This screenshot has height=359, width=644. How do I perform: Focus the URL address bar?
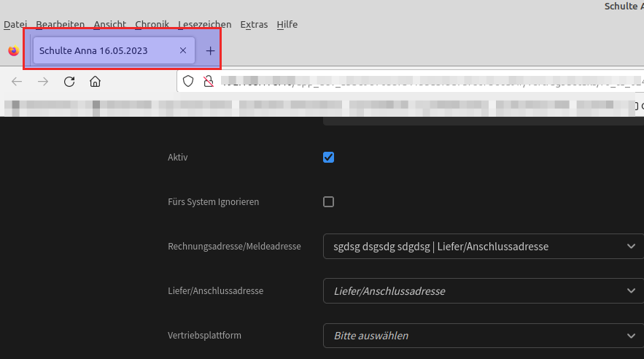click(x=423, y=81)
